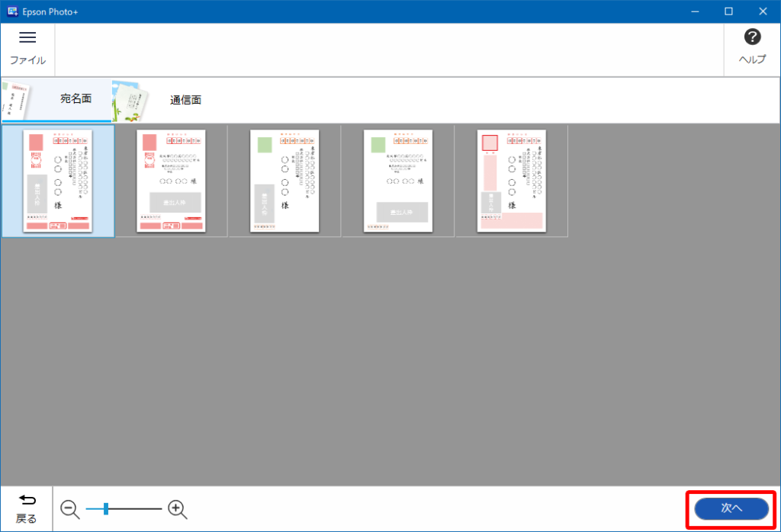This screenshot has height=532, width=781.
Task: Zoom out with the minus magnifier
Action: 70,509
